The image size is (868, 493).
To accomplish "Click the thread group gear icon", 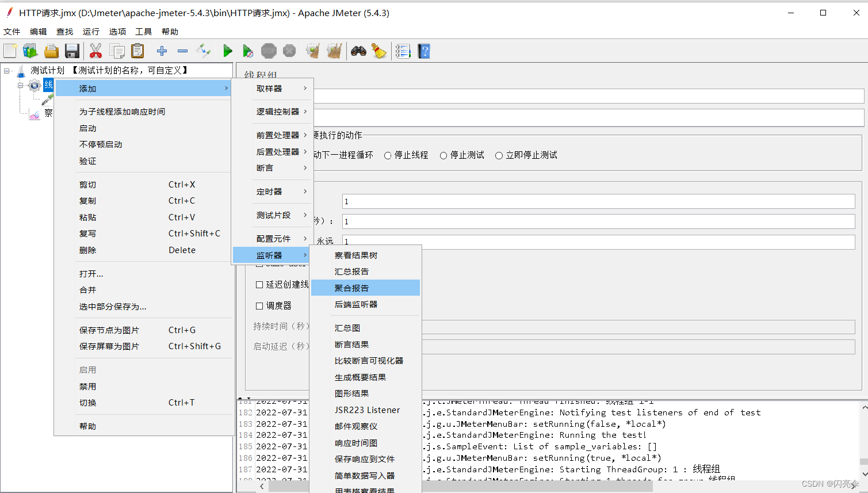I will [x=35, y=86].
